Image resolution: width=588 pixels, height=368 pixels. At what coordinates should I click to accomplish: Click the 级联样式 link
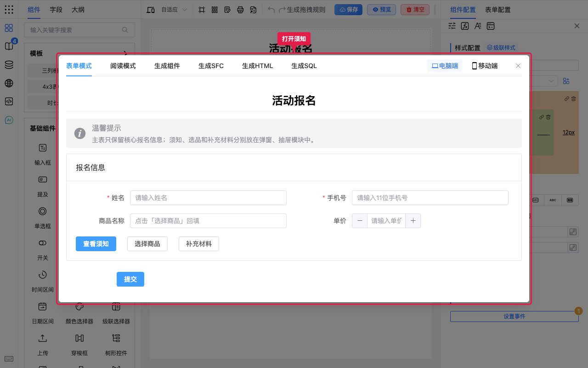point(501,47)
